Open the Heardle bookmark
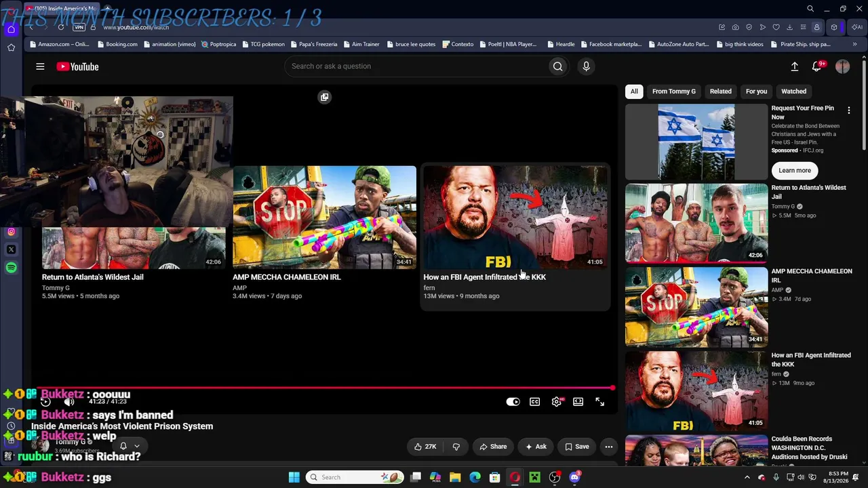The width and height of the screenshot is (868, 488). (560, 44)
